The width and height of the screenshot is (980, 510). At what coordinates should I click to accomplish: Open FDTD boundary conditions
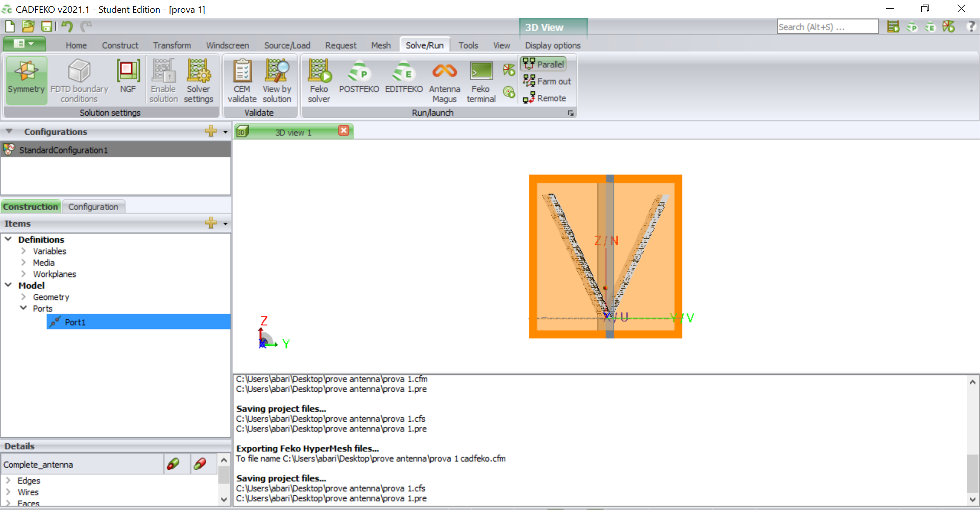(x=79, y=81)
